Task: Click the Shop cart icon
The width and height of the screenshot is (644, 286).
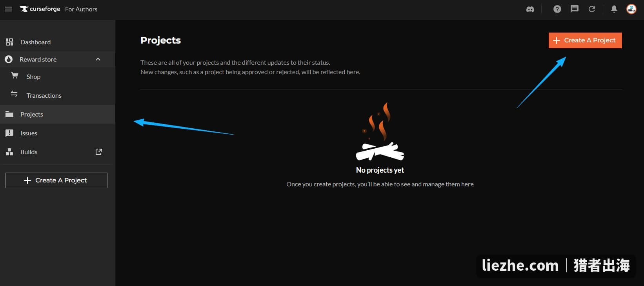Action: click(x=15, y=76)
